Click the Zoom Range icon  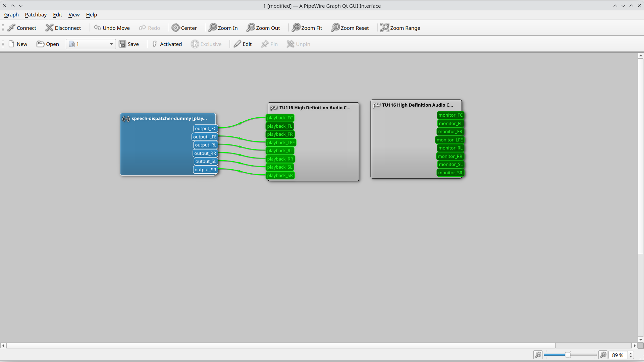[x=385, y=28]
